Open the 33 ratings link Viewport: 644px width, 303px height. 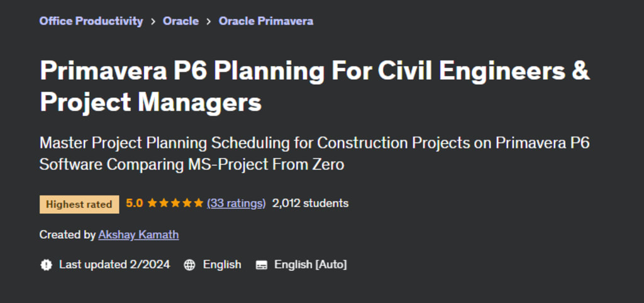pos(236,203)
